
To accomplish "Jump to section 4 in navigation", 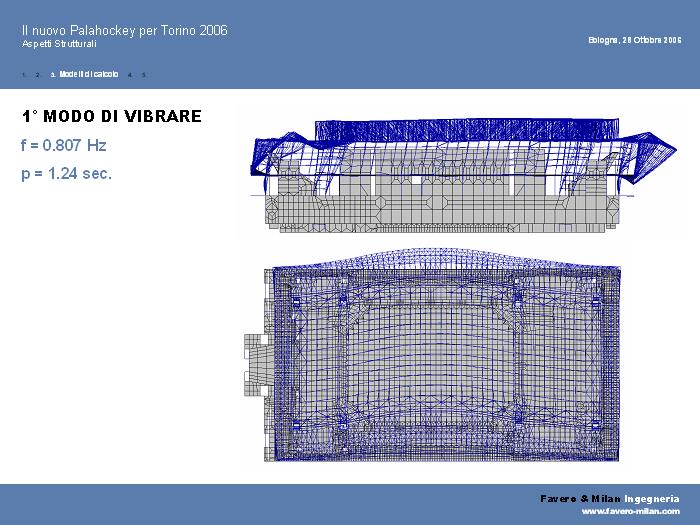I will pos(130,75).
